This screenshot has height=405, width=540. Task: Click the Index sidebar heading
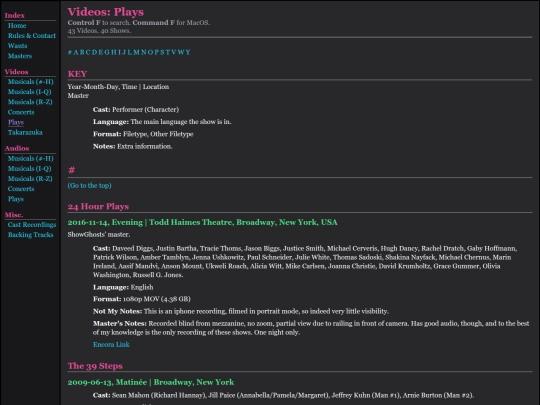coord(14,15)
